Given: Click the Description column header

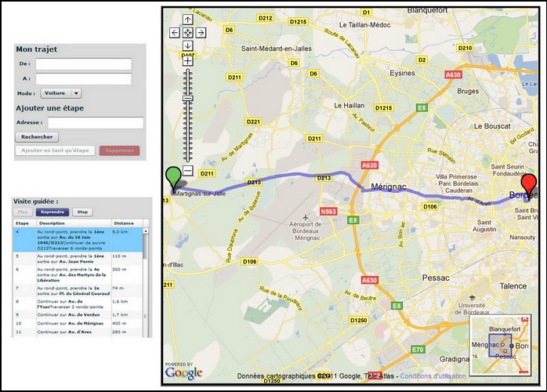Looking at the screenshot, I should [x=74, y=223].
